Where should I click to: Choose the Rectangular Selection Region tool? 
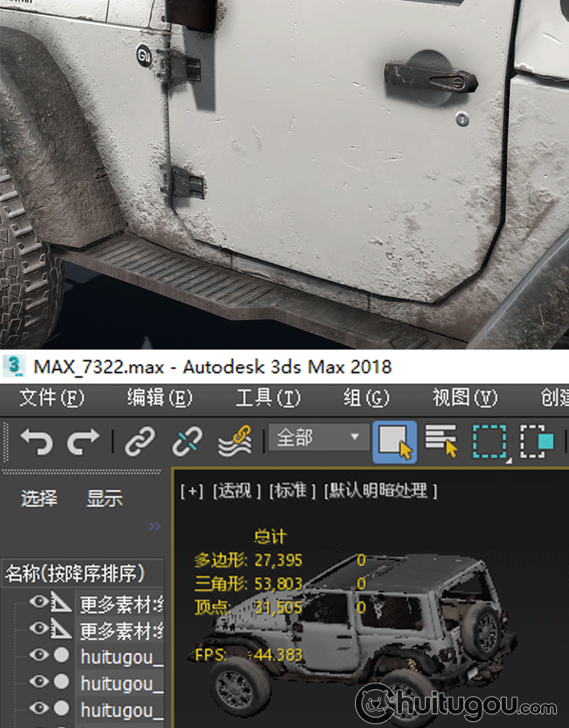click(491, 442)
